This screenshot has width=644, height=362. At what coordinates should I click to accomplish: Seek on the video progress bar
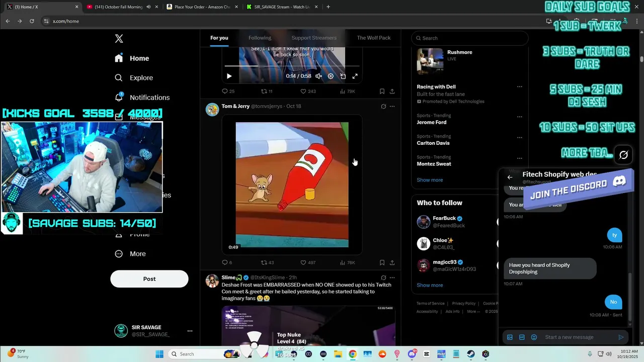(x=292, y=66)
